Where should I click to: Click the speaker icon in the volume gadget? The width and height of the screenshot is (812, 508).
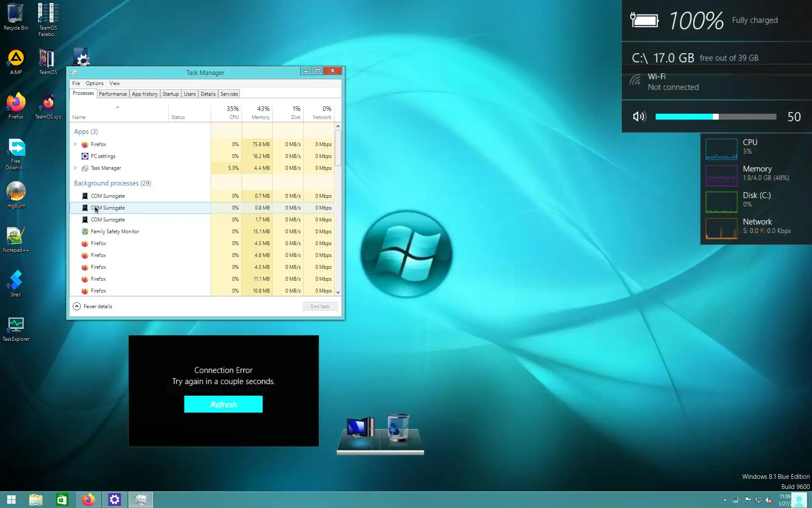pyautogui.click(x=639, y=116)
